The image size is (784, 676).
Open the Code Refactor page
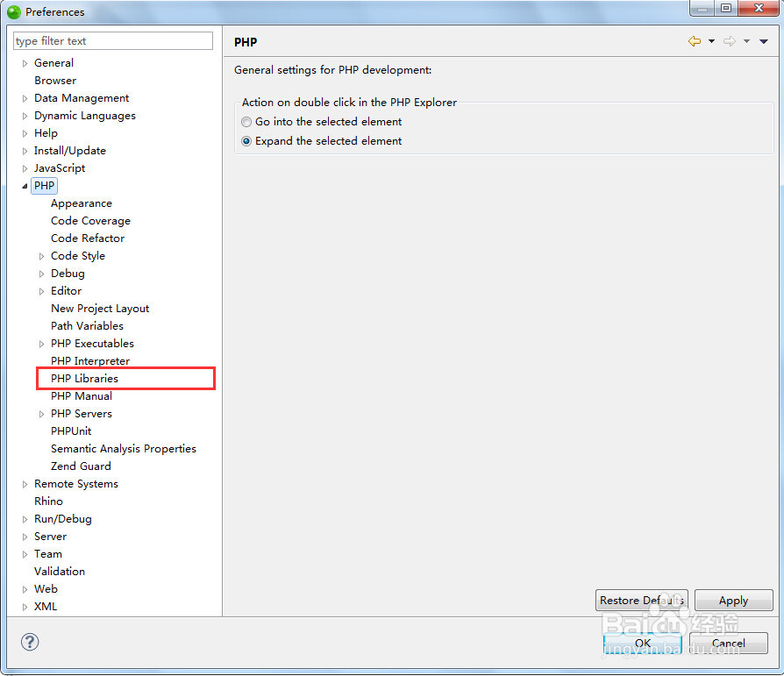coord(88,238)
